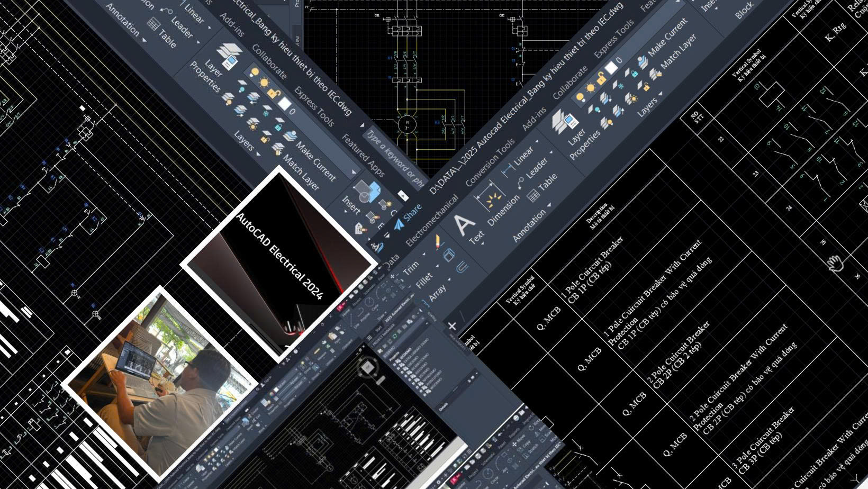
Task: Click the Explode box icon
Action: coord(449,255)
